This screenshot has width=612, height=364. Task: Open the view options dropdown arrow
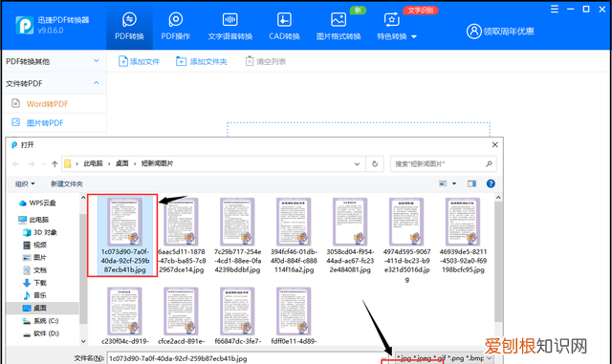click(454, 183)
